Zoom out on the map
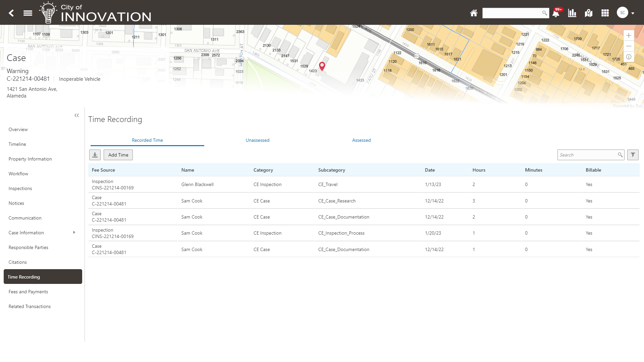Screen dimensions: 644x362 (x=629, y=46)
